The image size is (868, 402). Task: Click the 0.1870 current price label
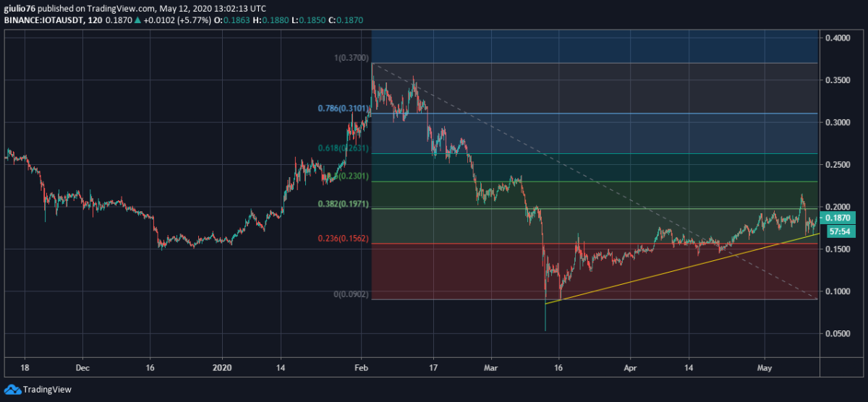click(x=838, y=218)
